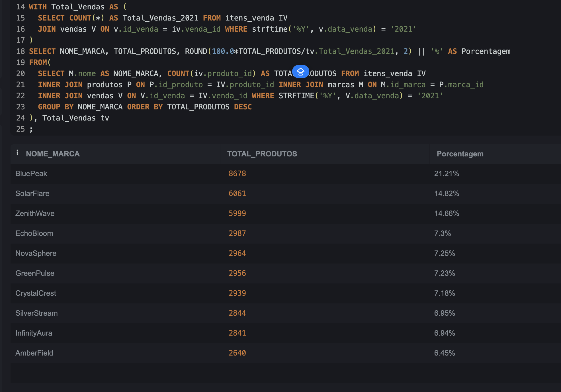Click M.nome on code line 20
The width and height of the screenshot is (561, 392).
pos(82,73)
